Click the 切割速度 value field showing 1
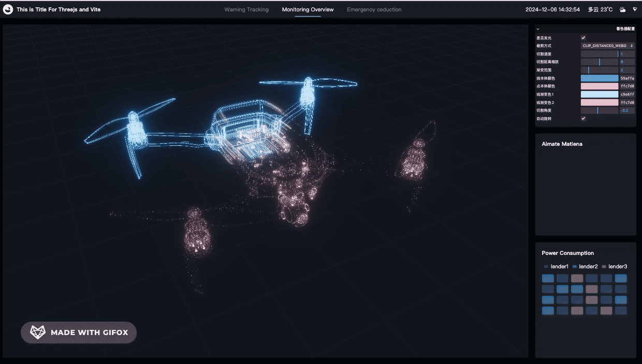This screenshot has height=364, width=642. coord(627,54)
